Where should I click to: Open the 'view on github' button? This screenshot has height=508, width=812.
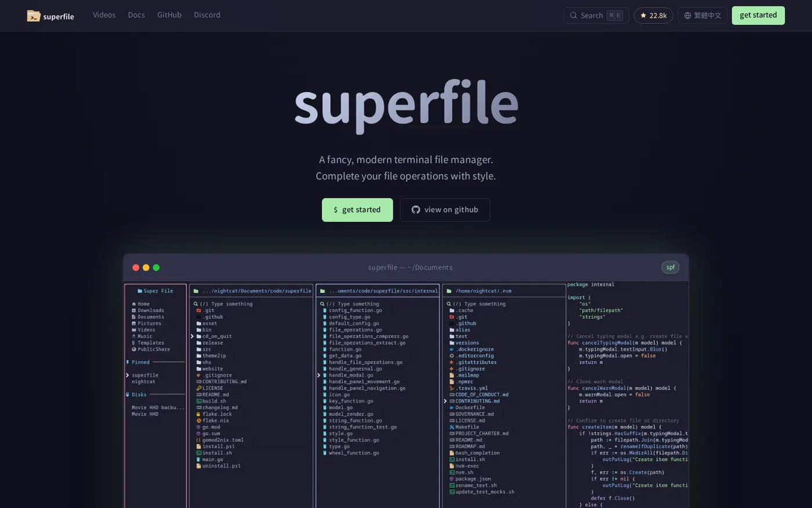pos(445,210)
